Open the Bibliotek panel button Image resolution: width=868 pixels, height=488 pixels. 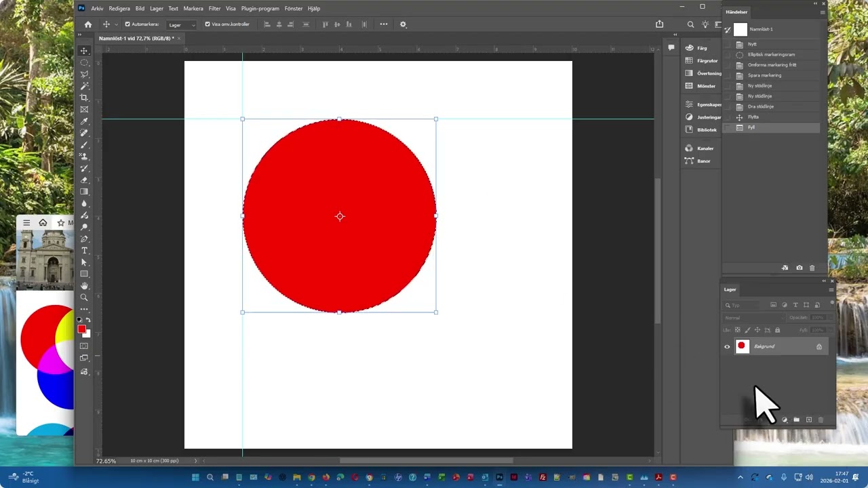701,129
